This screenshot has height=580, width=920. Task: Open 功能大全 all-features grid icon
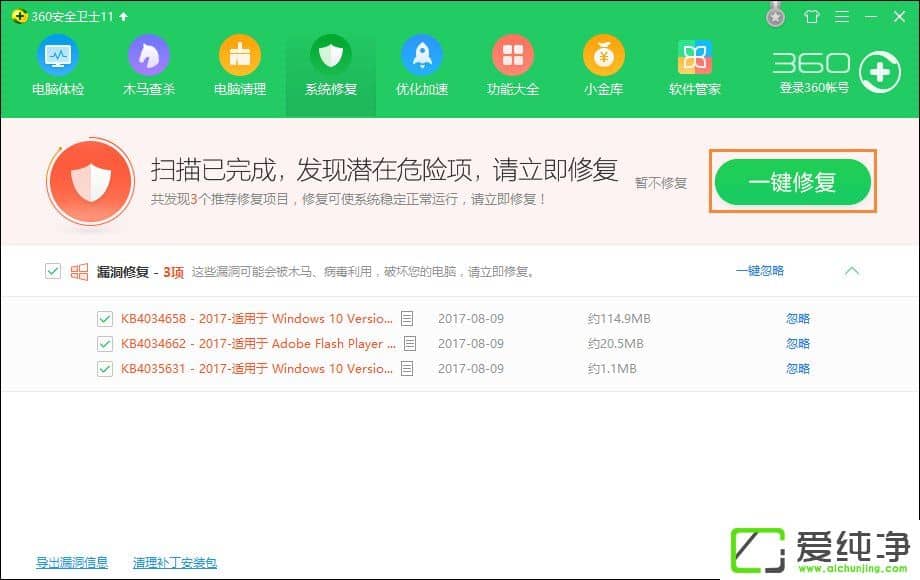pos(512,55)
